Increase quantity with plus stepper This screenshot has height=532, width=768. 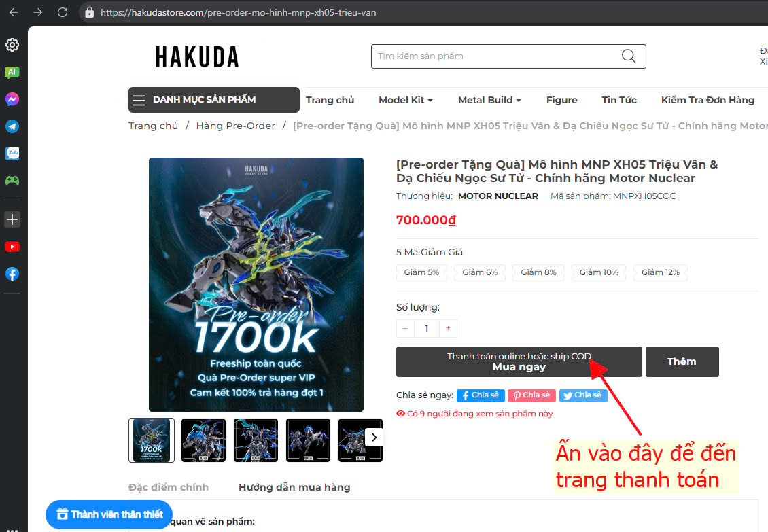[448, 328]
